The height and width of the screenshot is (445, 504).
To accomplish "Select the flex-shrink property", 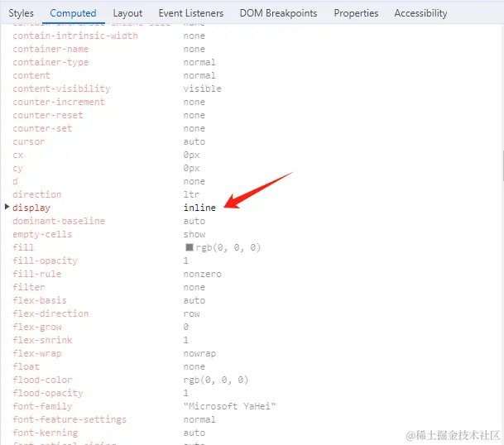I will point(42,340).
